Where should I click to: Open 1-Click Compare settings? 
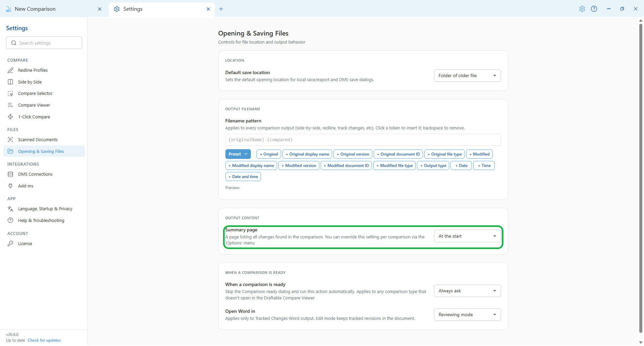point(44,117)
